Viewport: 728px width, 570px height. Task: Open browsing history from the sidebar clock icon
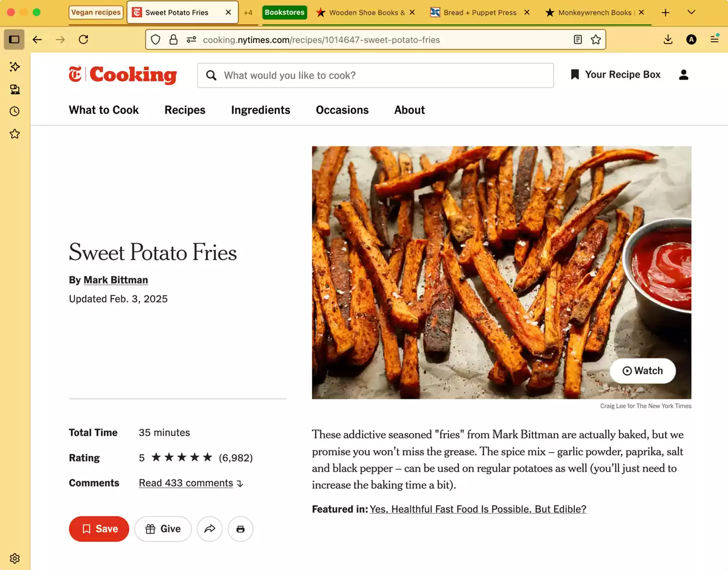pos(14,111)
